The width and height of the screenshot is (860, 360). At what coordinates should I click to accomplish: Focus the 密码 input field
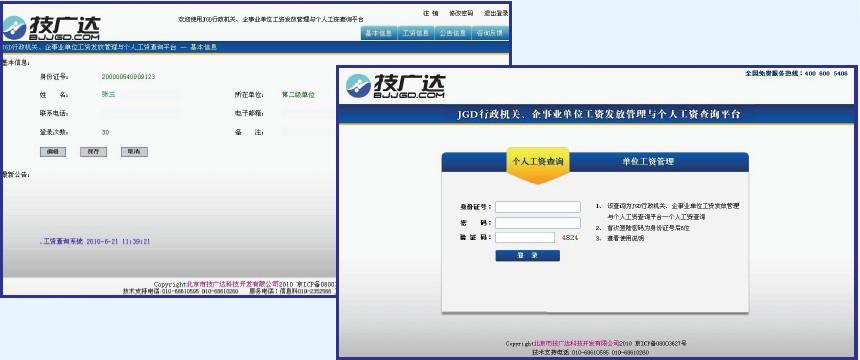coord(538,223)
